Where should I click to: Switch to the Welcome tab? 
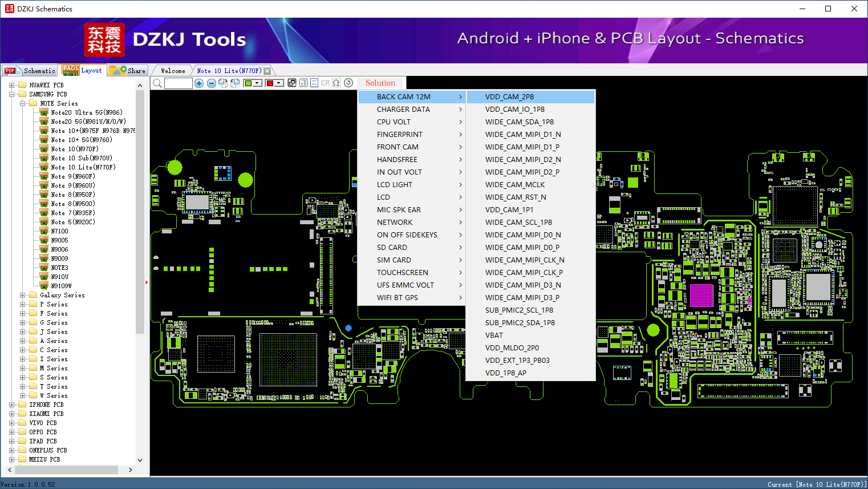[173, 71]
